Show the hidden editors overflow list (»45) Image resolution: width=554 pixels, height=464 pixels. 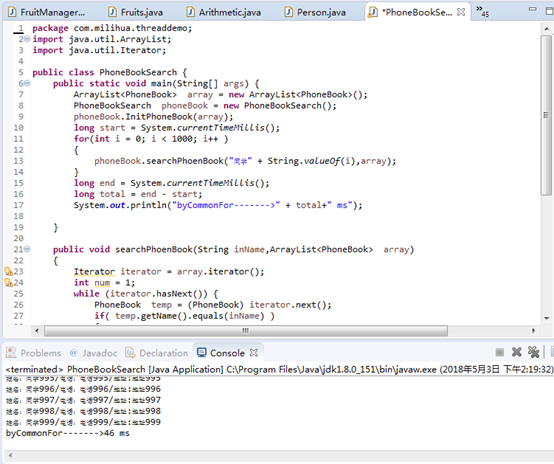[x=482, y=11]
